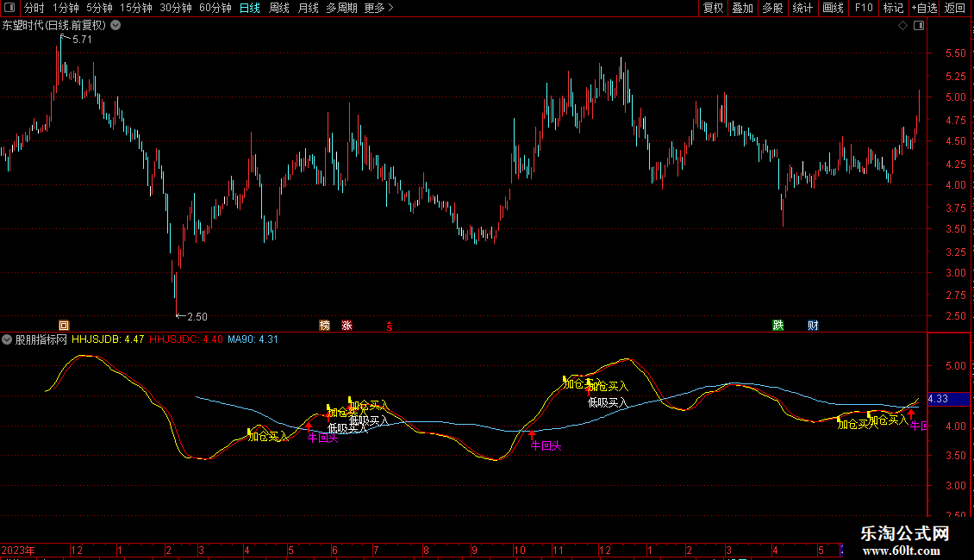This screenshot has height=560, width=974.
Task: Toggle the right side panel icon
Action: [919, 26]
